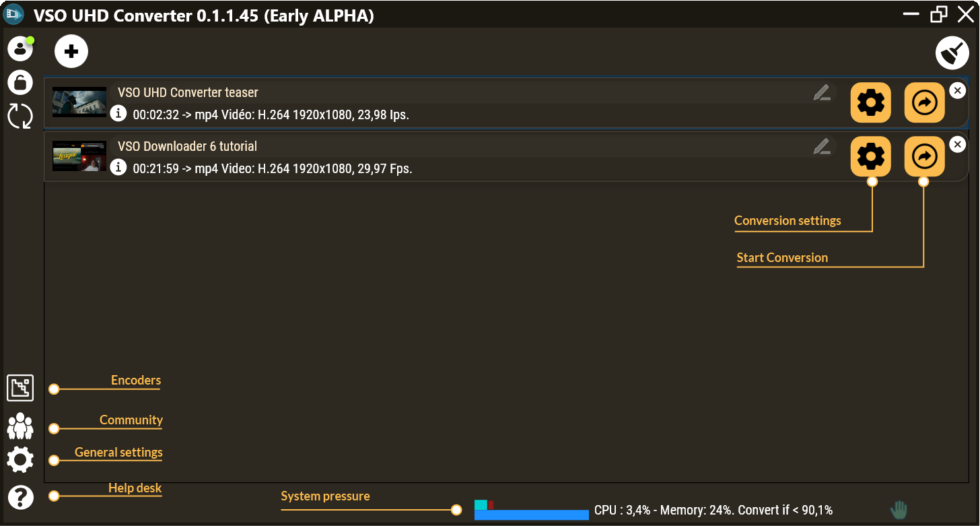Start conversion of VSO Downloader 6 tutorial
Image resolution: width=980 pixels, height=526 pixels.
pyautogui.click(x=924, y=156)
